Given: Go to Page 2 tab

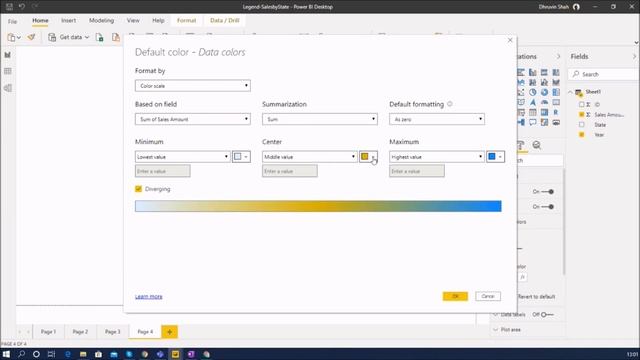Looking at the screenshot, I should [80, 332].
